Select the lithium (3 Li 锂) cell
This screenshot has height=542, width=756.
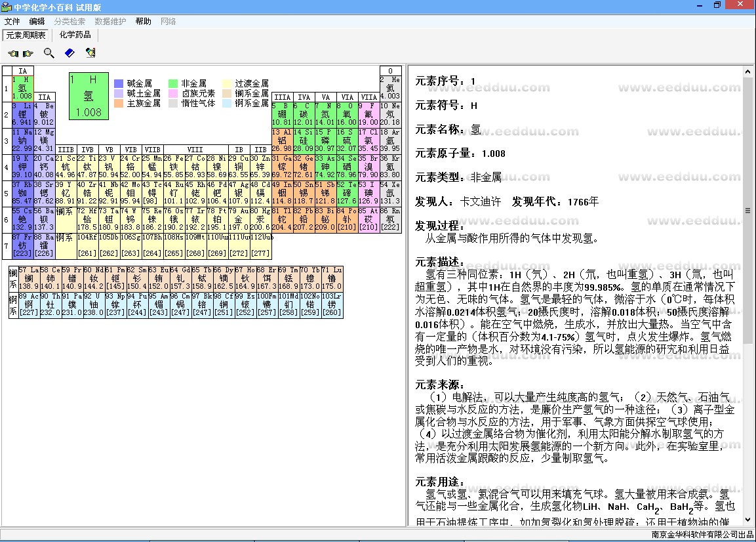tap(23, 114)
